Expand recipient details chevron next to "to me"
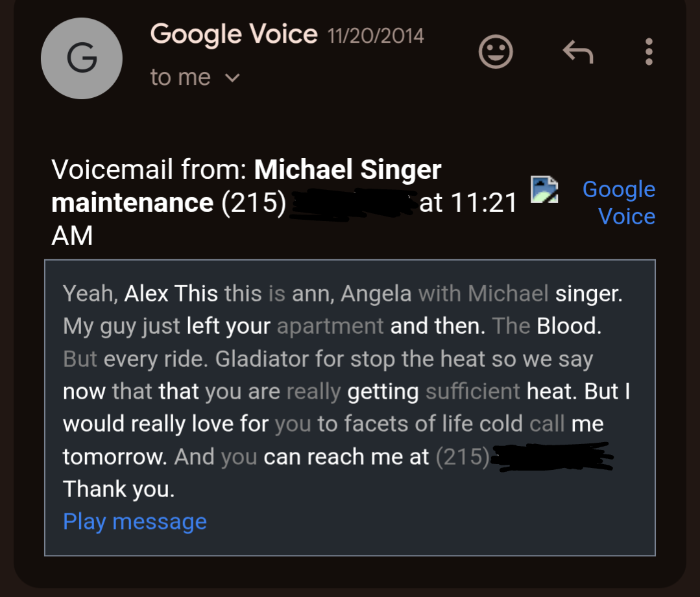 tap(232, 78)
